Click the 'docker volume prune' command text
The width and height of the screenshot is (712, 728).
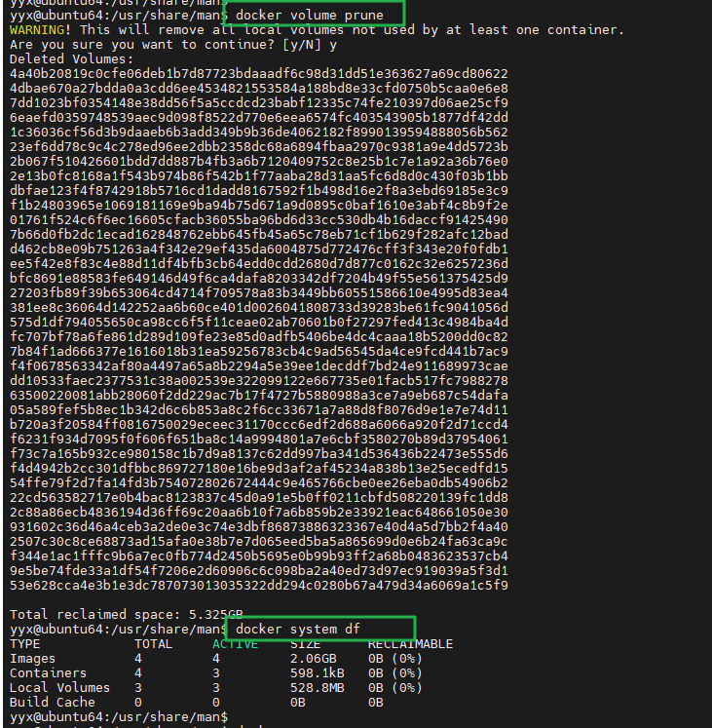(309, 16)
